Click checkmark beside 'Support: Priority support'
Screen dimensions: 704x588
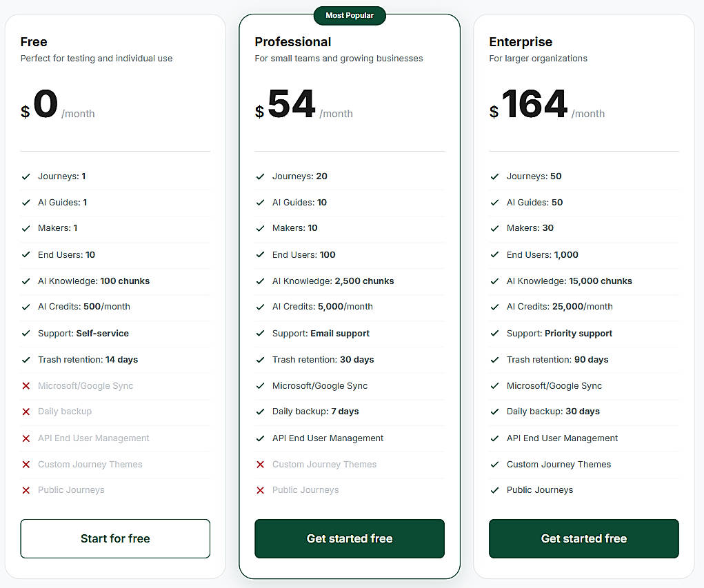click(495, 333)
